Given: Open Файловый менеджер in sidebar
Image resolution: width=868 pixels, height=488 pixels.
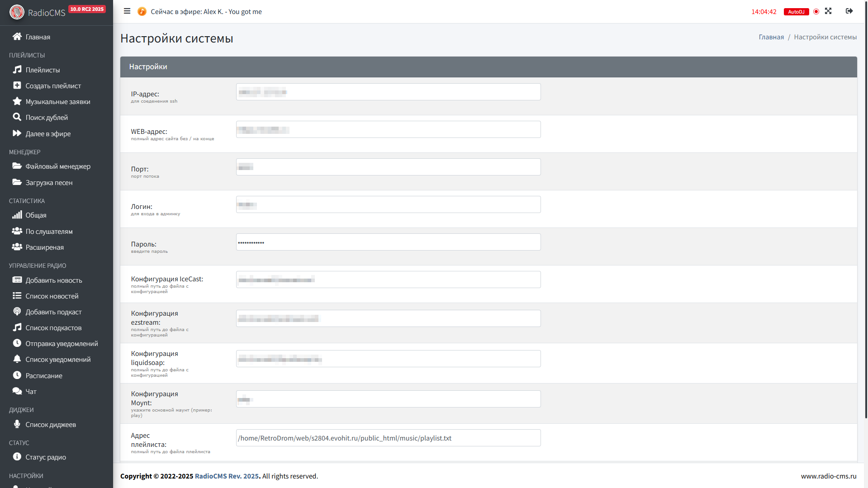Looking at the screenshot, I should (57, 166).
